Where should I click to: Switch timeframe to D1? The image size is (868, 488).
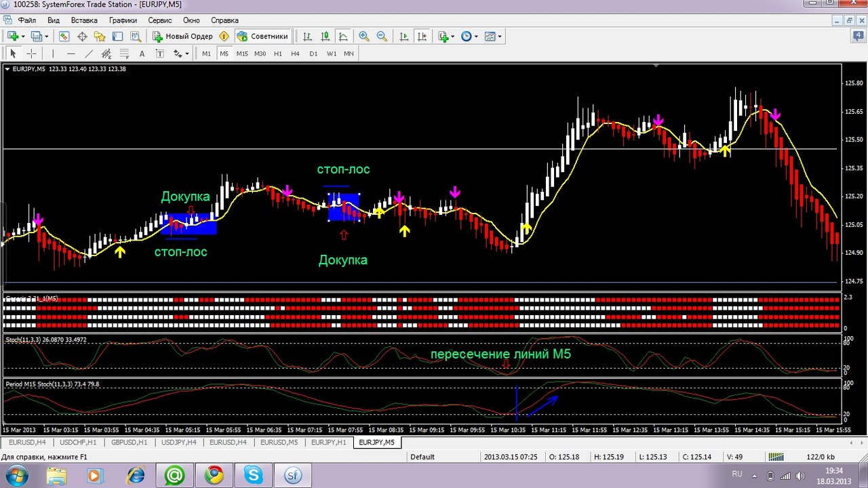point(313,54)
